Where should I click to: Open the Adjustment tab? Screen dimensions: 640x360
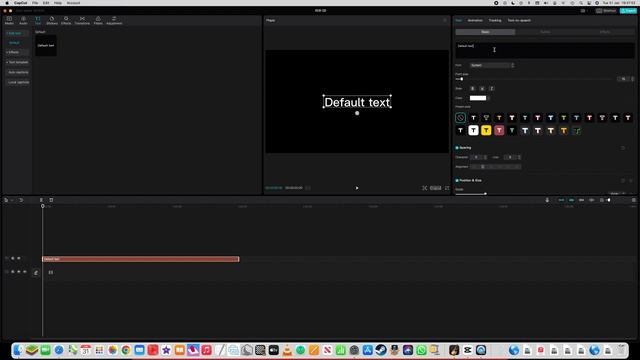pos(114,20)
